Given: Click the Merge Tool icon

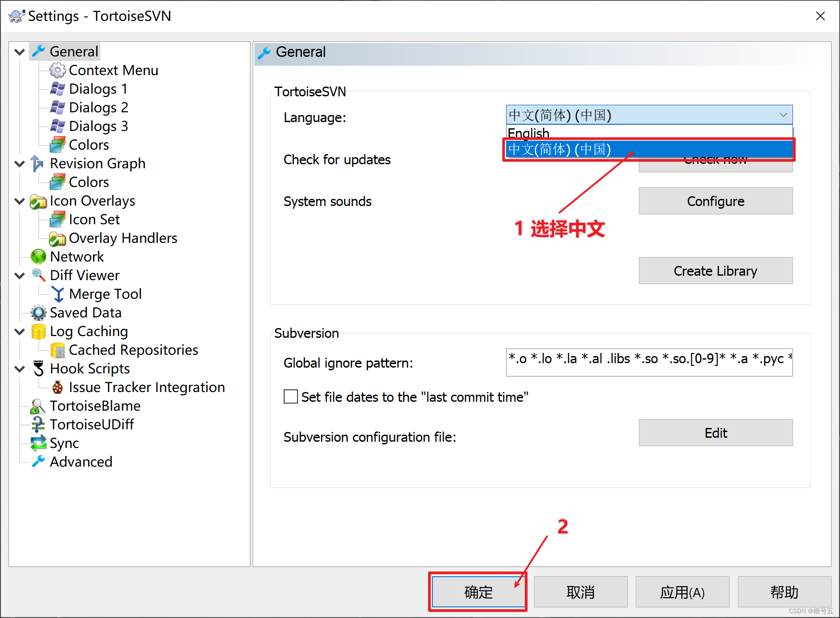Looking at the screenshot, I should pos(58,294).
